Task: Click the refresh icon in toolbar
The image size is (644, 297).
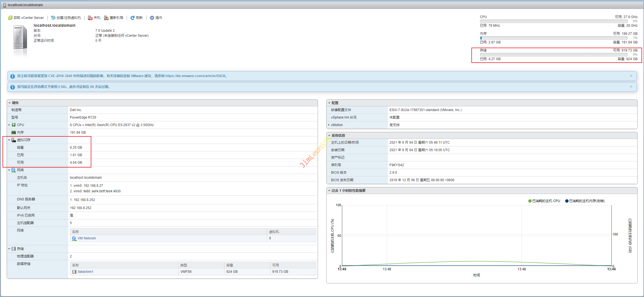Action: click(x=133, y=18)
